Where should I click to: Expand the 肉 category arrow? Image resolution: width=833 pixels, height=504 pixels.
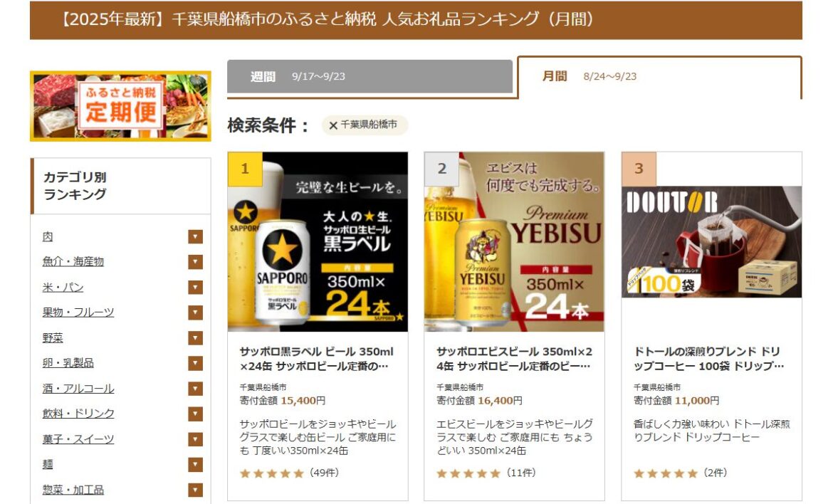[196, 237]
